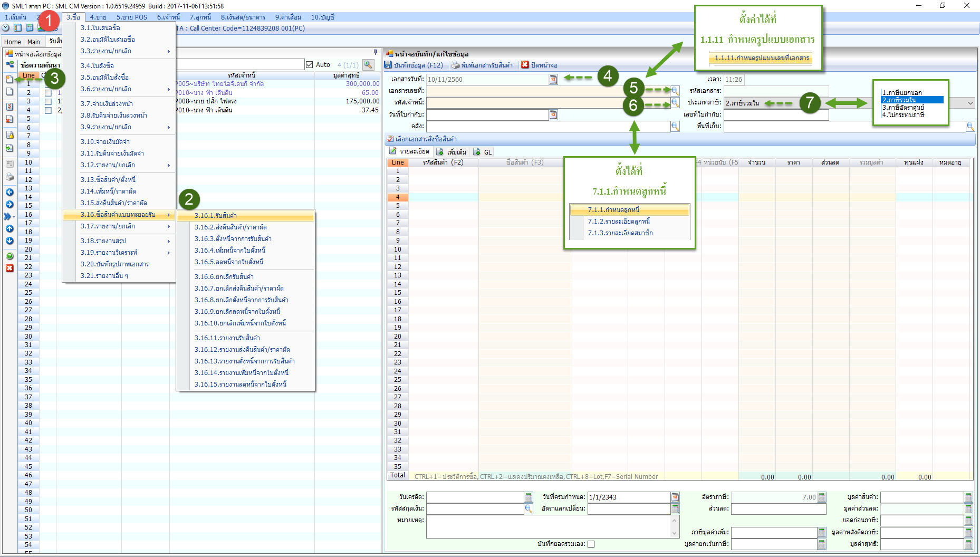Viewport: 980px width, 557px height.
Task: Open the calendar for วันที่ใบกำกับ field
Action: (x=553, y=114)
